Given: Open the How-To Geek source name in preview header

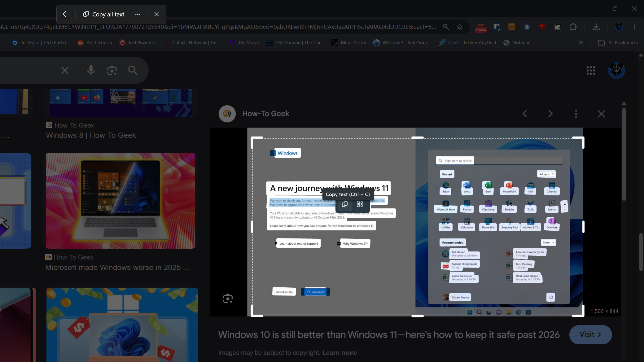Looking at the screenshot, I should (x=266, y=114).
